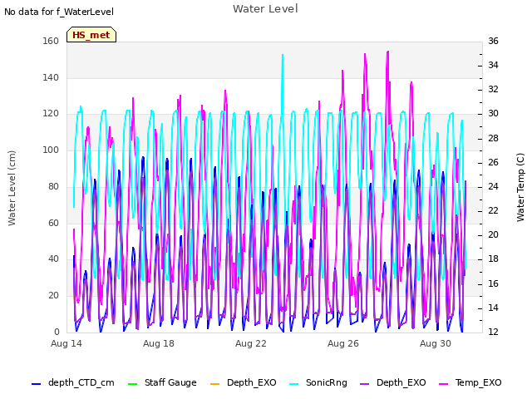Click the 36 right-axis temperature label

493,41
